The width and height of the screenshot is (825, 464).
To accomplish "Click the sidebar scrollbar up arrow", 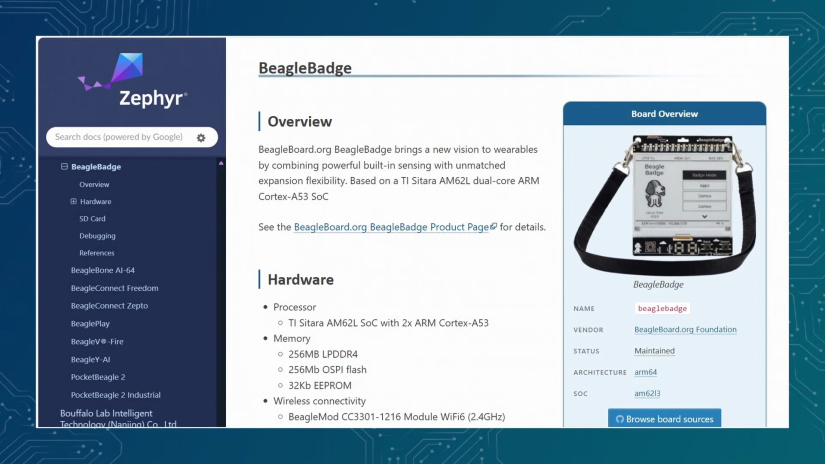I will coord(221,164).
